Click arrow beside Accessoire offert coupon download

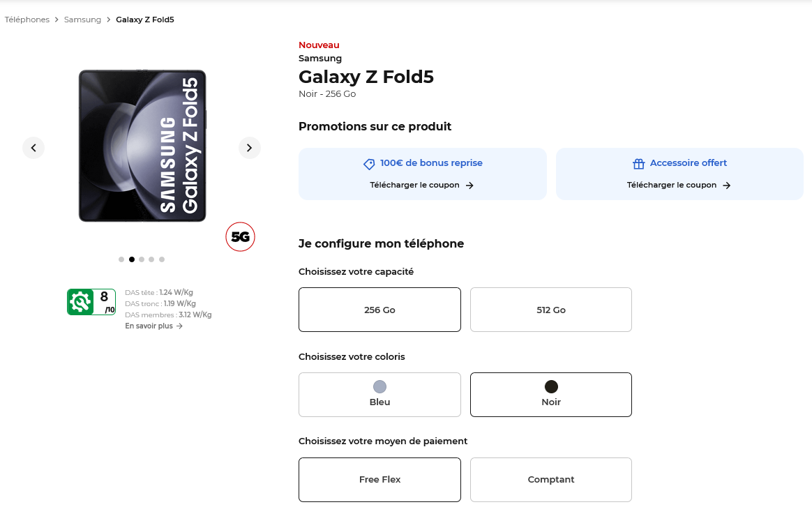pos(726,185)
